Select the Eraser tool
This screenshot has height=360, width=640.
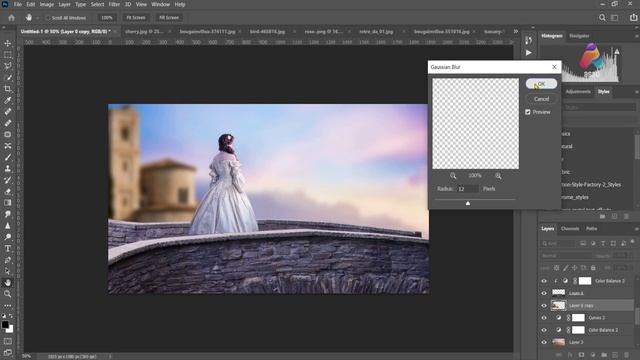click(x=7, y=191)
